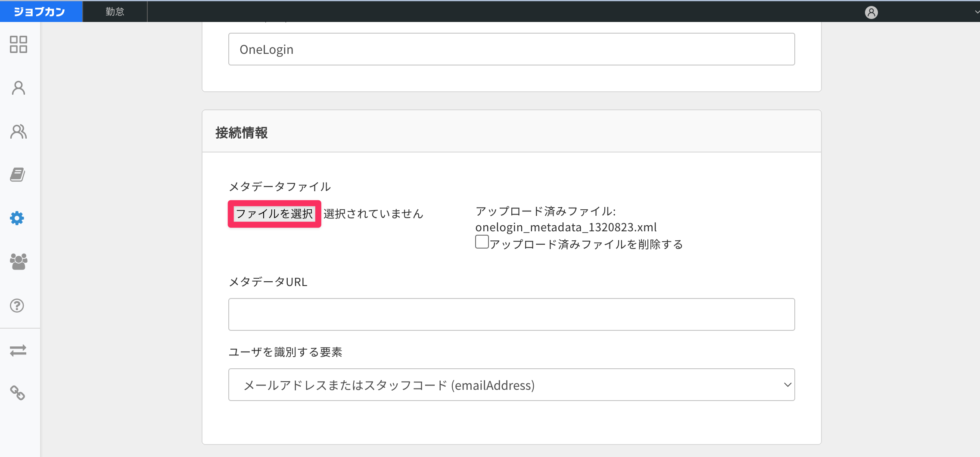The width and height of the screenshot is (980, 457).
Task: Click the book icon in sidebar
Action: tap(18, 174)
